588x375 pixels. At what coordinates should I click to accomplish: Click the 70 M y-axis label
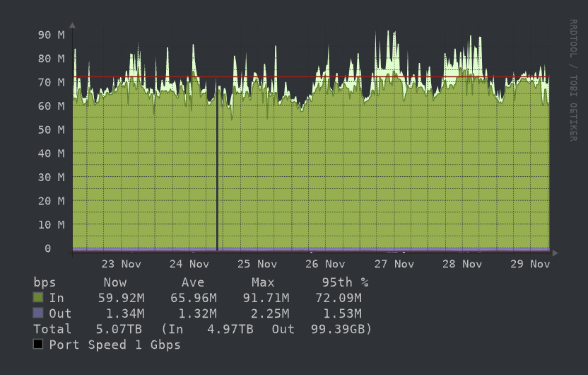(x=51, y=82)
